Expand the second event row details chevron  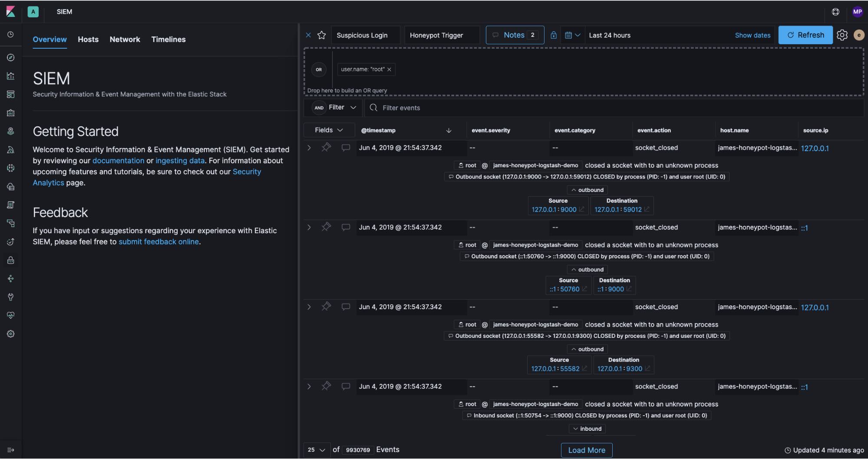pos(309,227)
